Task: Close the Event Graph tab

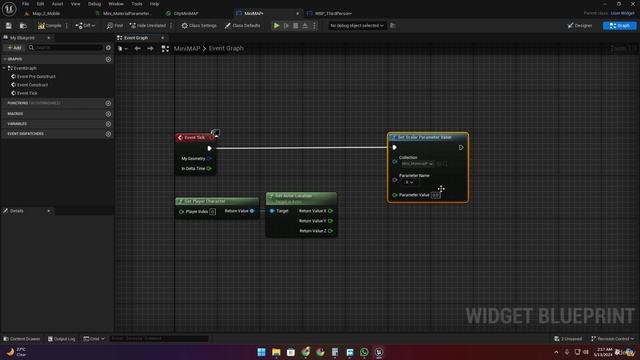Action: (162, 38)
